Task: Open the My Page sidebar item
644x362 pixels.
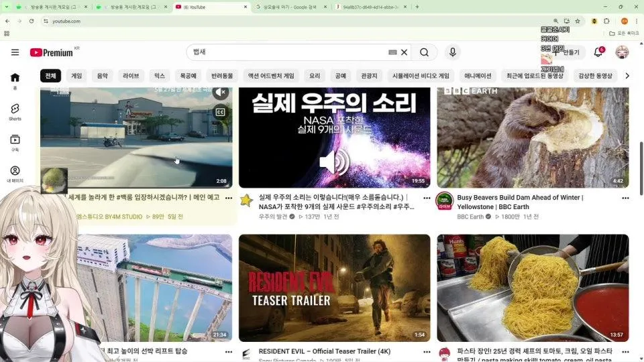Action: pyautogui.click(x=15, y=174)
